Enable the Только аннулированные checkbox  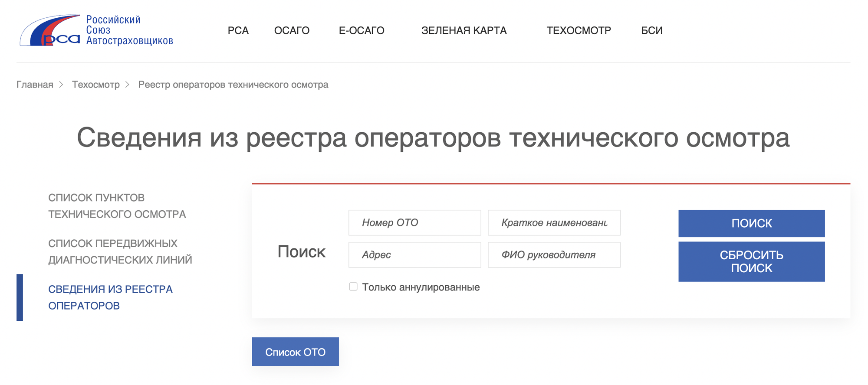point(353,287)
